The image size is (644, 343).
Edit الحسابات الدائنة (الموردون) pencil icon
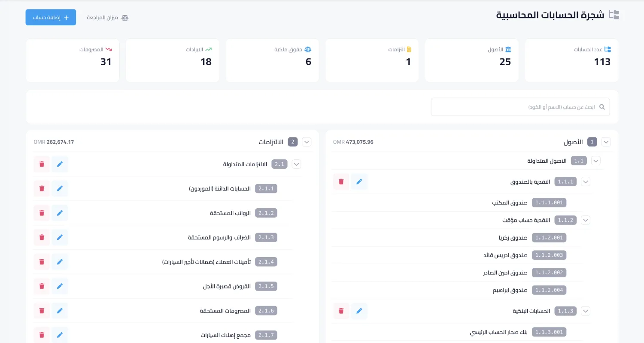pyautogui.click(x=60, y=188)
